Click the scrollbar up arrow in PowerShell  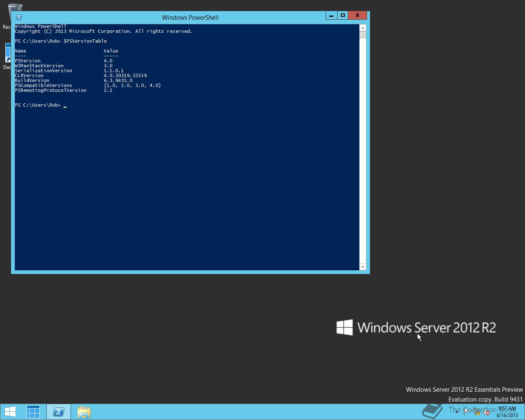(x=363, y=28)
